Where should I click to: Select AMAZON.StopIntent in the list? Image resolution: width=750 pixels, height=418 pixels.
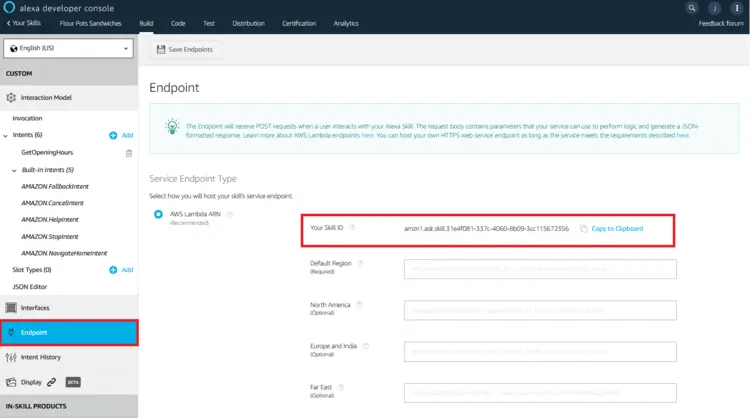click(50, 237)
